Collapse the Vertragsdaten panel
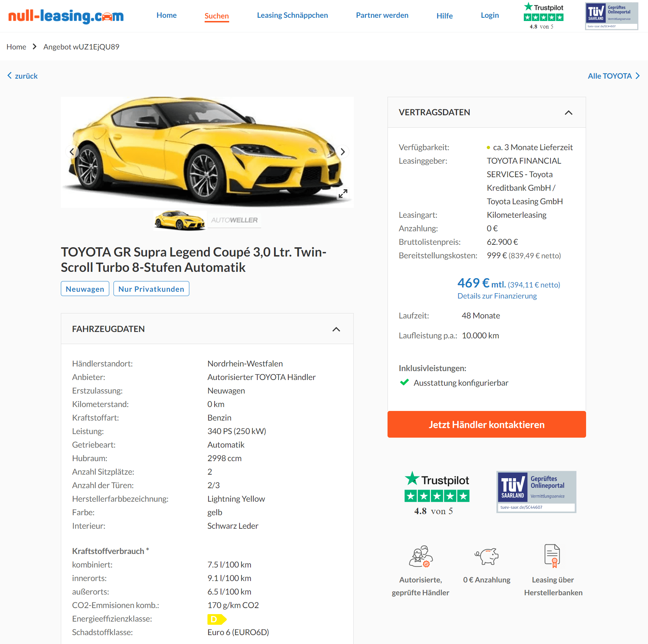 (568, 112)
